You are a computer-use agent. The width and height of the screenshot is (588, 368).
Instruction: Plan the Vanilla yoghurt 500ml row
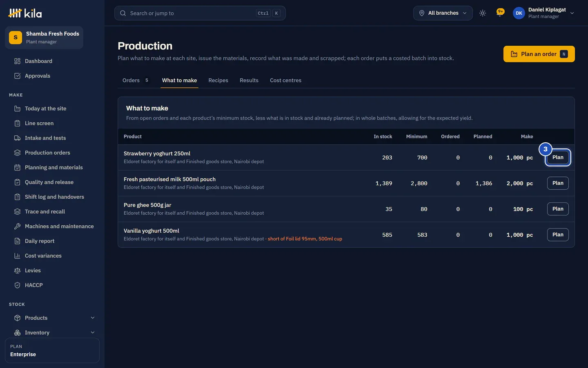[558, 235]
